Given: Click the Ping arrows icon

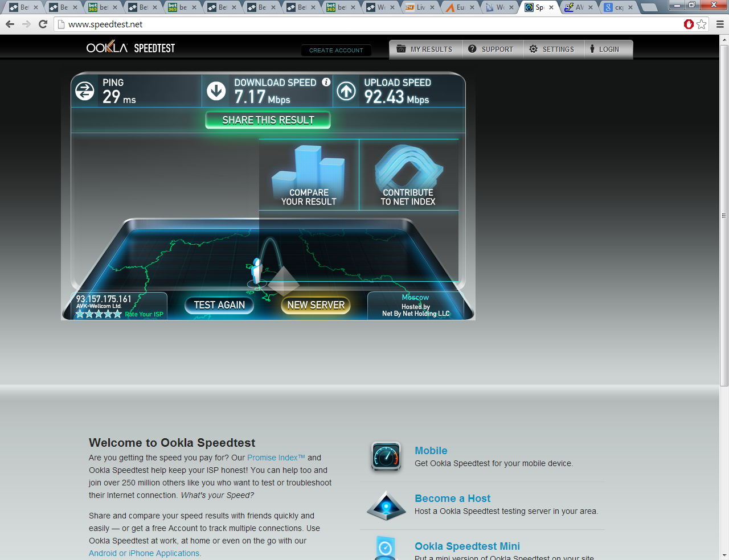Looking at the screenshot, I should (x=85, y=91).
